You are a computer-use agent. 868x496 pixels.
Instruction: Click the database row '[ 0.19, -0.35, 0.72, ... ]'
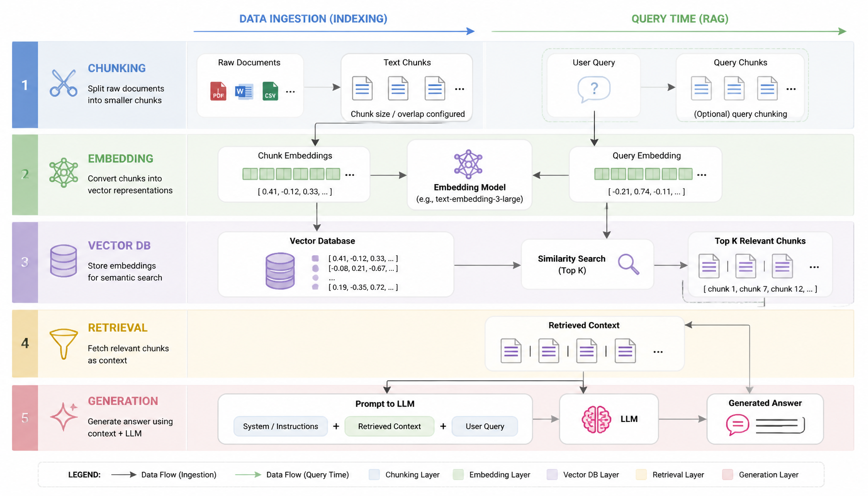click(x=363, y=287)
